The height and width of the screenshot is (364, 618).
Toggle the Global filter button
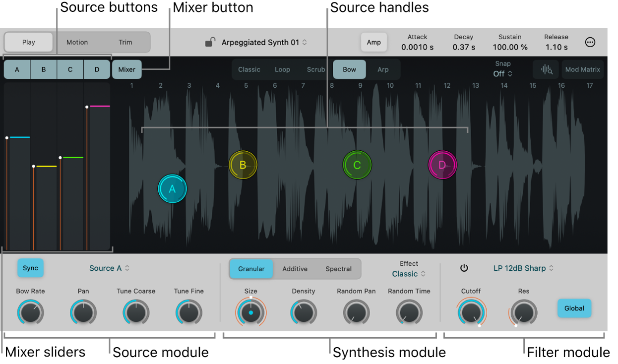[574, 308]
